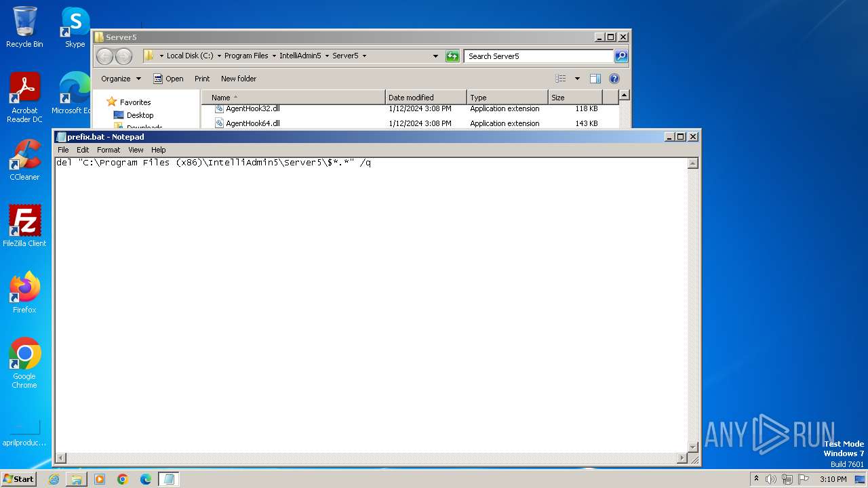Open the Recycle Bin desktop icon
868x488 pixels.
(x=24, y=27)
